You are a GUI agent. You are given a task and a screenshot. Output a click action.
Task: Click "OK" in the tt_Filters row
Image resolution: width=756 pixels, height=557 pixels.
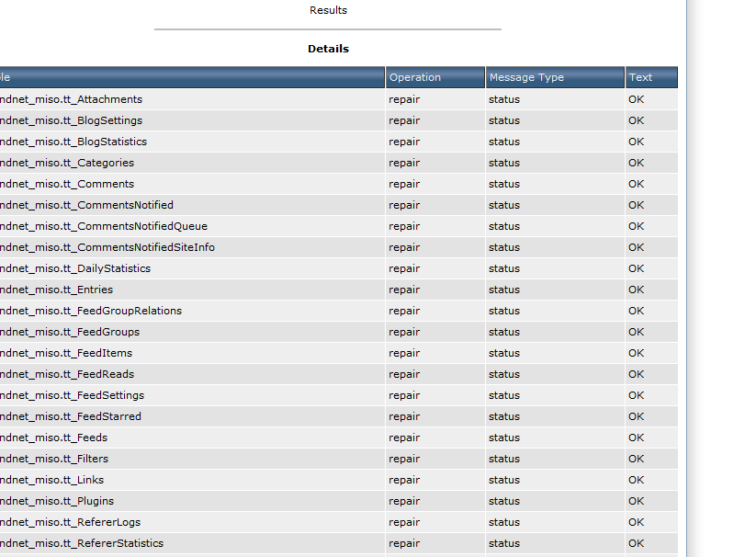pyautogui.click(x=636, y=459)
